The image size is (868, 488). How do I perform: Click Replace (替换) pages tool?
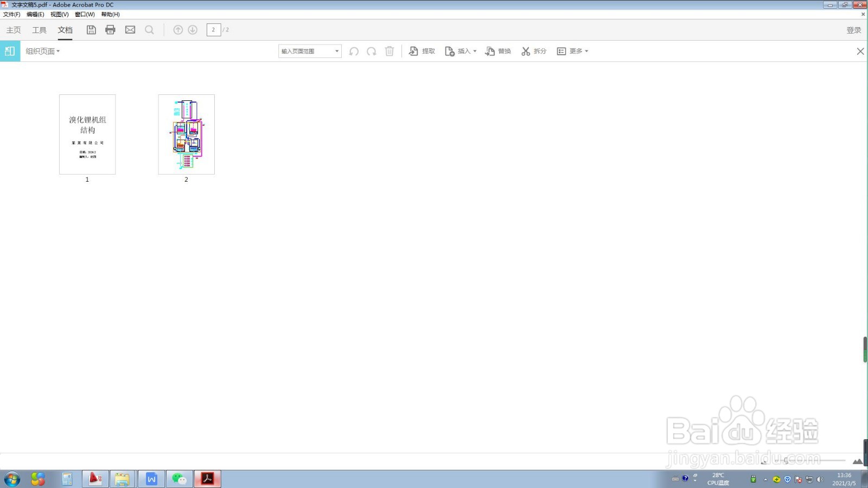[x=498, y=51]
